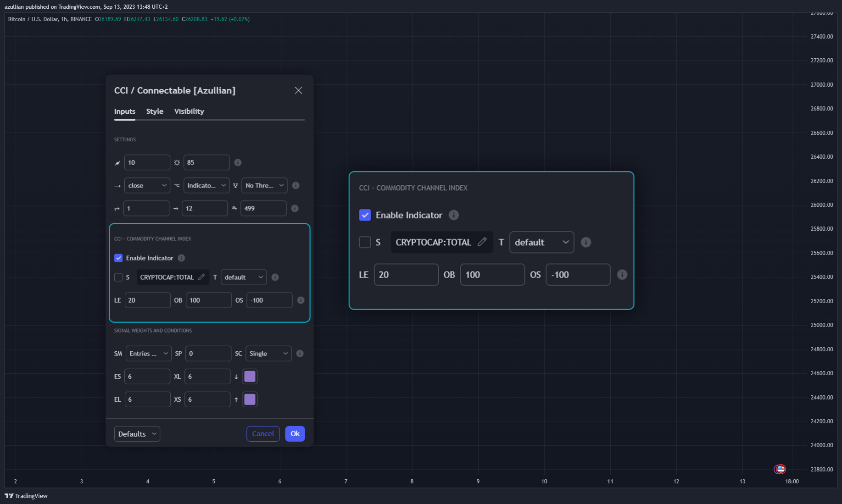This screenshot has width=842, height=504.
Task: Toggle Enable Indicator in the enlarged CCI panel
Action: (365, 215)
